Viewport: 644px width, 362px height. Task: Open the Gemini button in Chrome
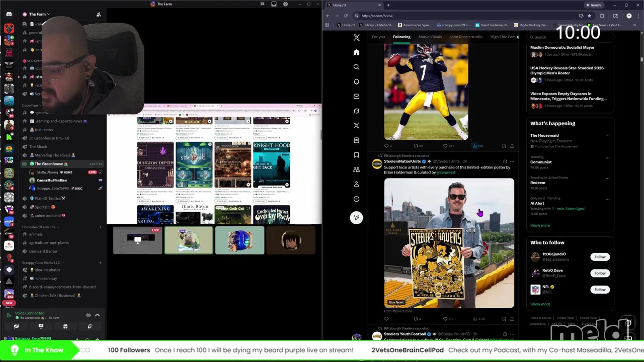594,5
